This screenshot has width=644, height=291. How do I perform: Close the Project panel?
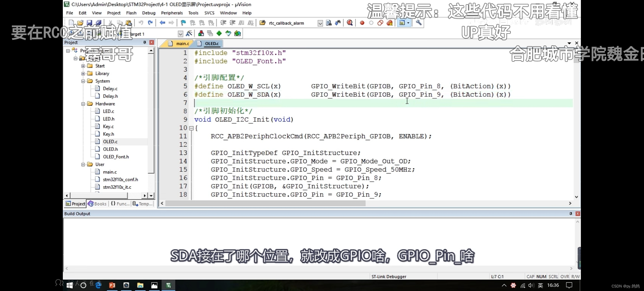[152, 43]
